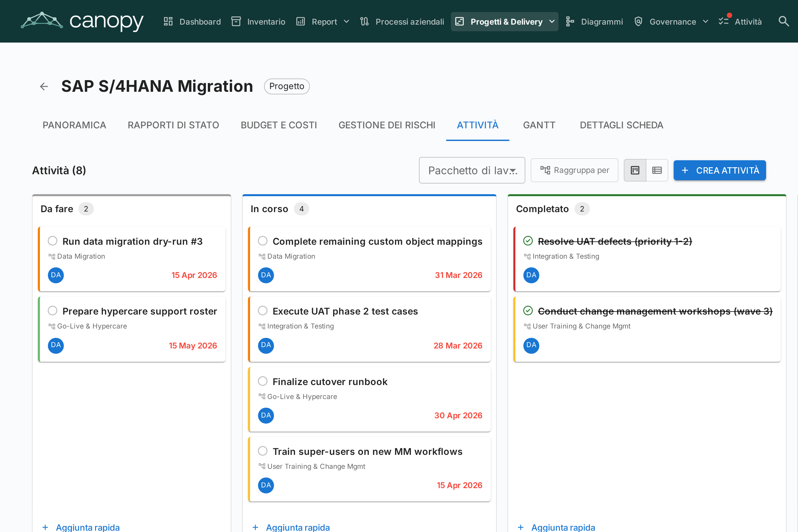Image resolution: width=798 pixels, height=532 pixels.
Task: Check off Execute UAT phase 2 test cases
Action: point(263,311)
